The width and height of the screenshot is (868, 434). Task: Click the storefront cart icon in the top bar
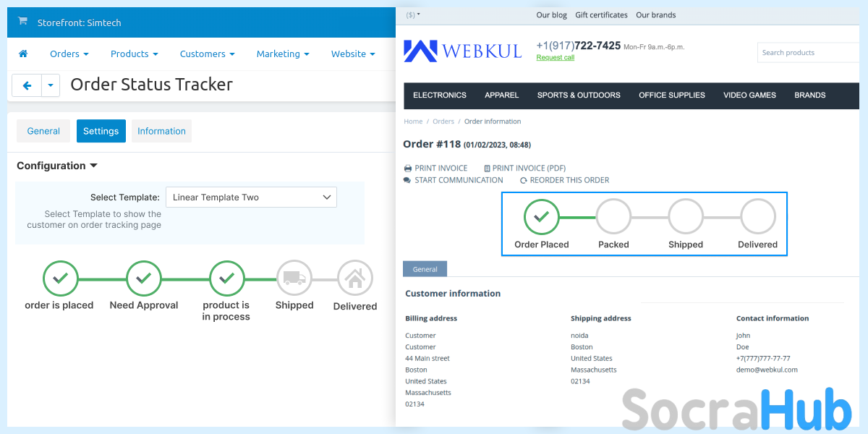coord(22,22)
